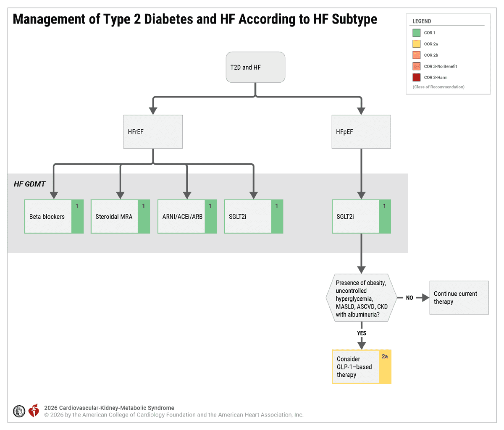Click the ARNI/ACEi/ARB box
This screenshot has width=504, height=430.
coord(187,217)
